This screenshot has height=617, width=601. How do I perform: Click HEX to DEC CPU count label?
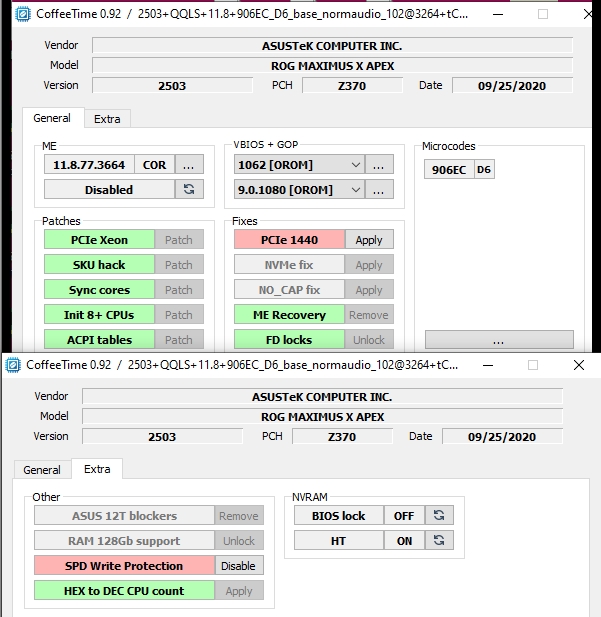point(124,591)
